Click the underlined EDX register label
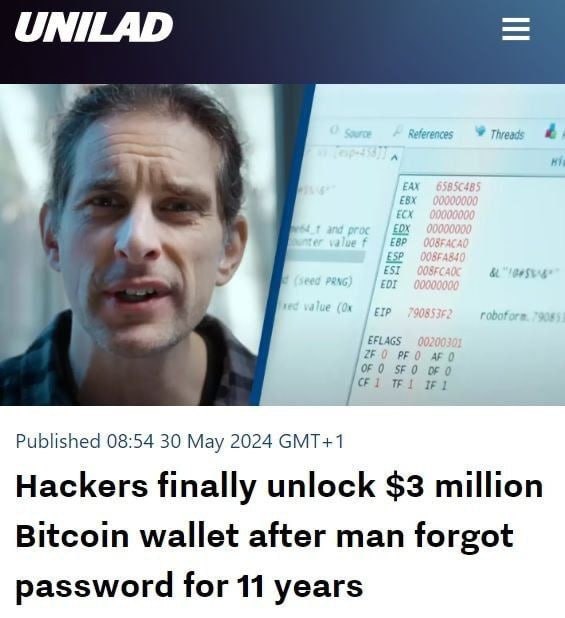565x618 pixels. (402, 229)
